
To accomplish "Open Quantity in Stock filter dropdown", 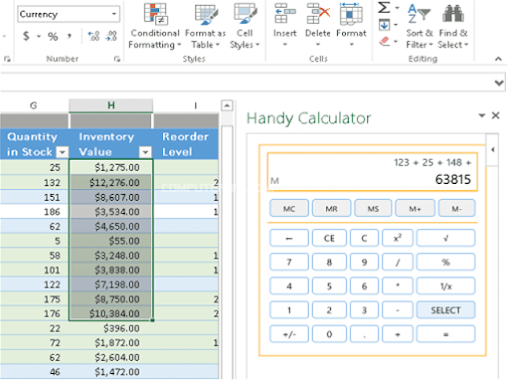I will coord(62,152).
